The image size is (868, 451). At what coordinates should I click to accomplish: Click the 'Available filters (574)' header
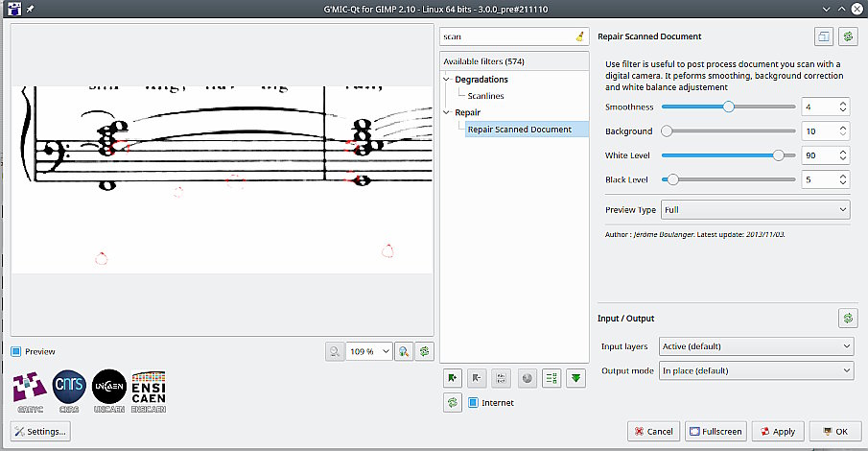click(x=514, y=61)
